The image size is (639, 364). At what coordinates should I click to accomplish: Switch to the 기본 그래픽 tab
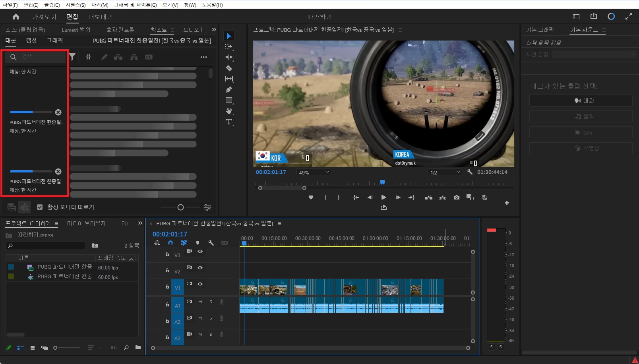tap(540, 30)
